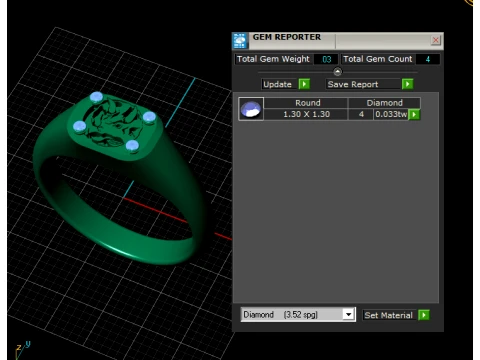Screen dimensions: 480x360
Task: Click the 'Round' cell in the gem table
Action: [x=307, y=103]
